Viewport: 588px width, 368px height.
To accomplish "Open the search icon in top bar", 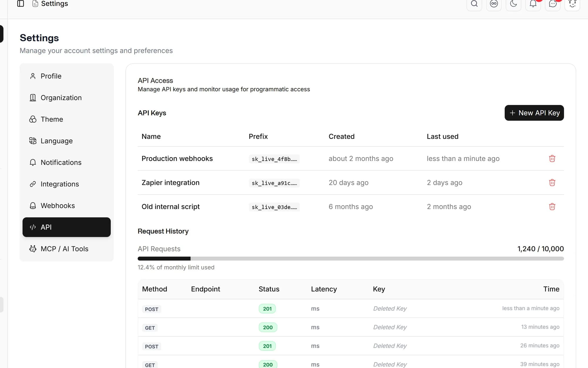I will coord(474,4).
